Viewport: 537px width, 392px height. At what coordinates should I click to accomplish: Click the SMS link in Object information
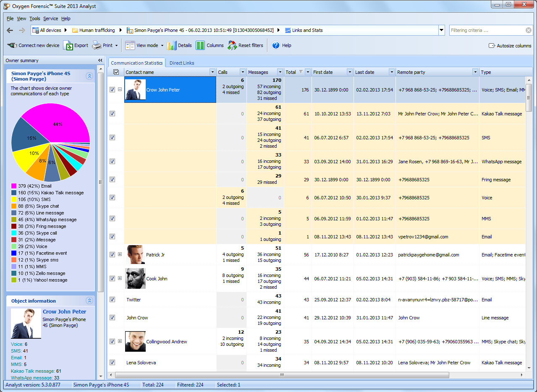click(x=16, y=351)
